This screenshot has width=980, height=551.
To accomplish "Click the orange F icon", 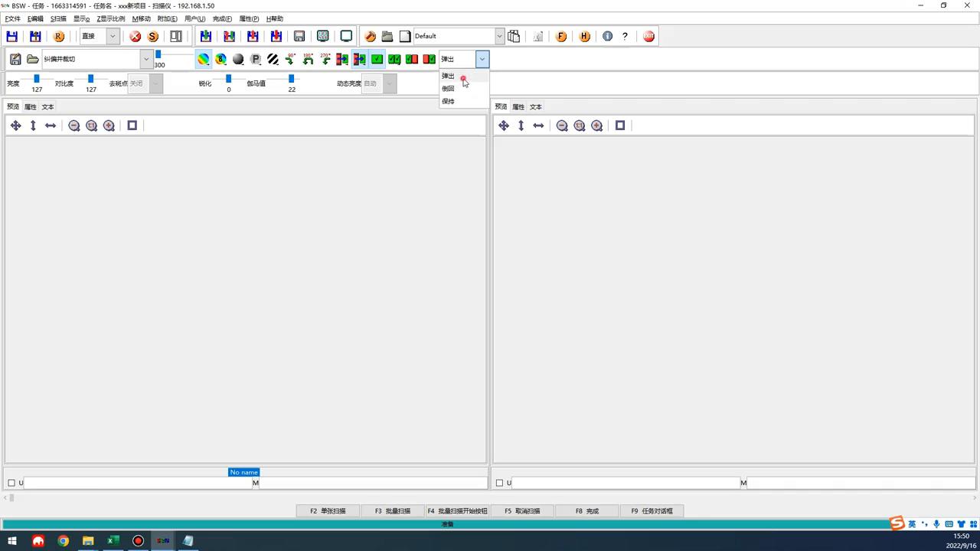I will click(561, 36).
